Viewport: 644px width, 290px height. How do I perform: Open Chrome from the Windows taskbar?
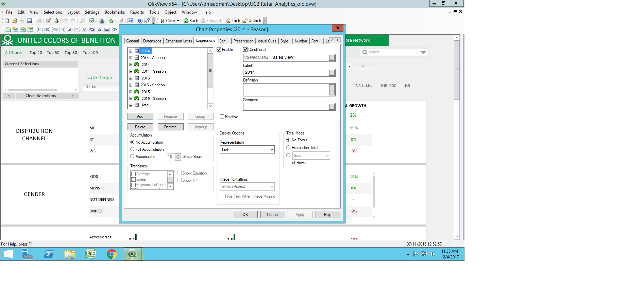112,254
